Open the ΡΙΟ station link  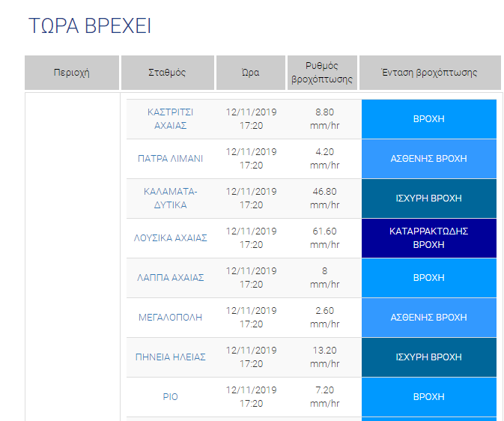[x=170, y=397]
